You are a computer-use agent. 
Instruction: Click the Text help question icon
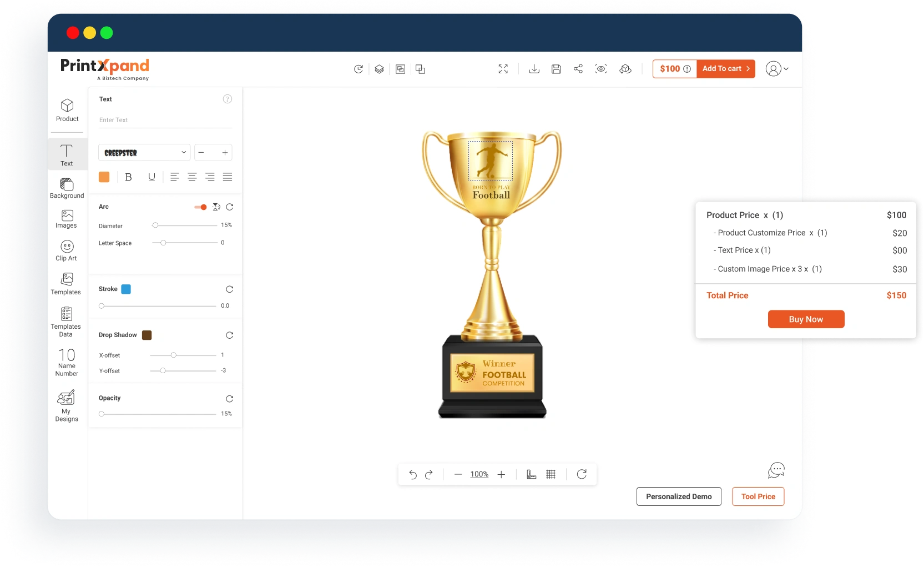pyautogui.click(x=228, y=99)
